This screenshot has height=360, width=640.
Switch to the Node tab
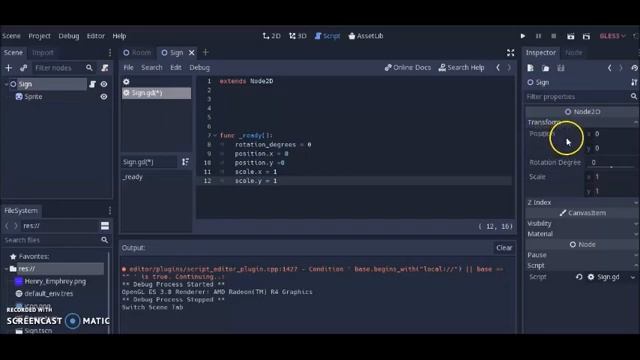pyautogui.click(x=573, y=52)
